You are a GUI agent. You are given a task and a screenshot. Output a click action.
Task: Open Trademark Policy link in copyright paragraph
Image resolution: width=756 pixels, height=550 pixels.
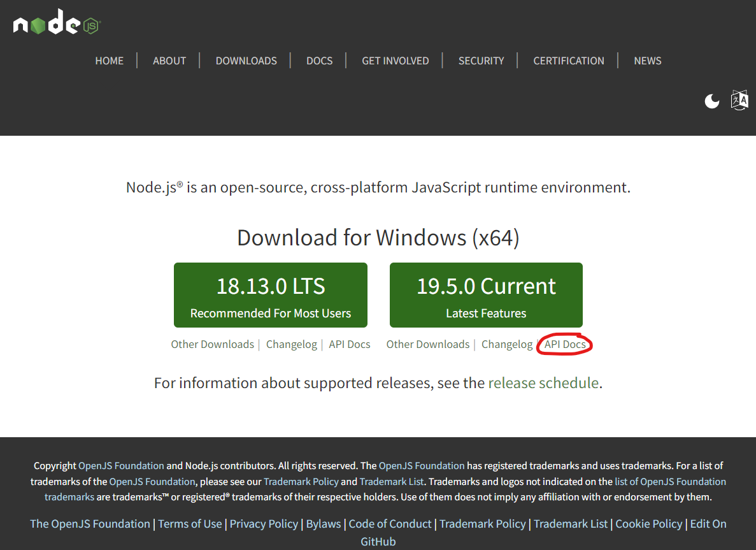tap(301, 482)
